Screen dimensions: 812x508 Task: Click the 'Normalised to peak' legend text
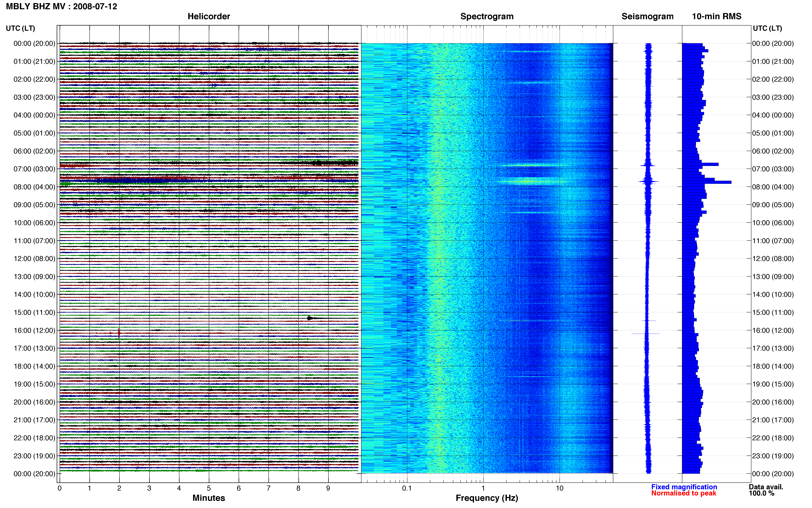(x=684, y=493)
